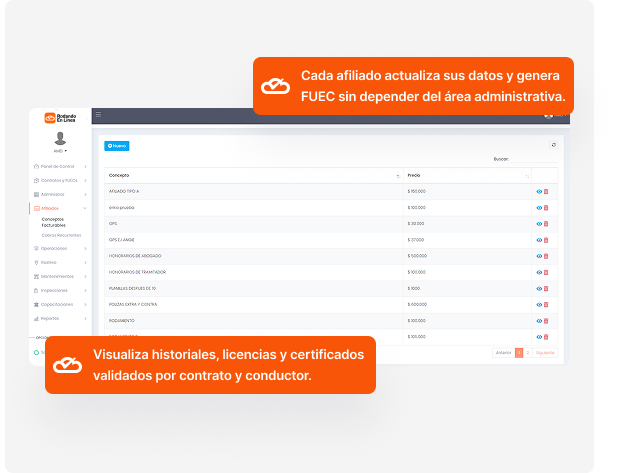Click eye icon for HONORARIOS DE TRAMITADOR
This screenshot has height=473, width=619.
click(x=539, y=272)
